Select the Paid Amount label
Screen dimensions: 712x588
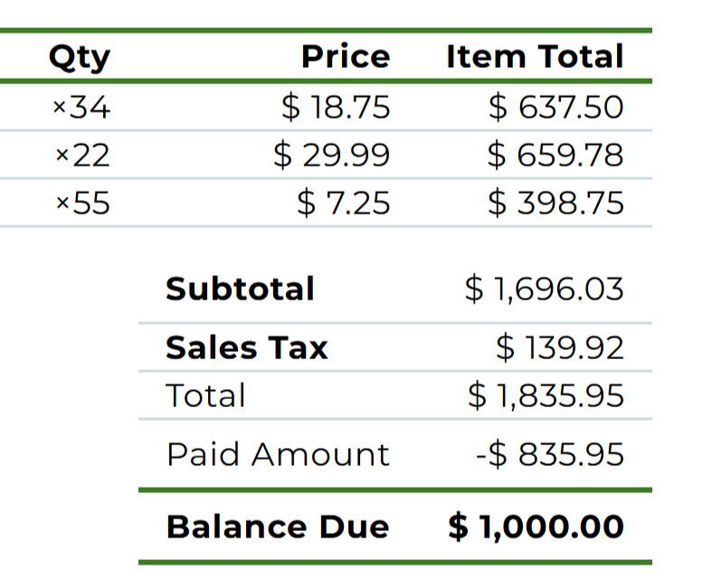coord(278,454)
